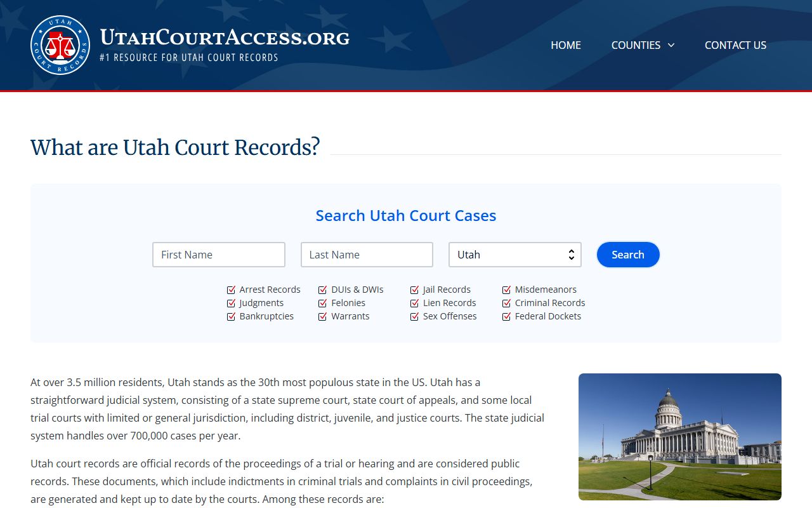Click the Felonies checkmark icon
The image size is (812, 508).
pos(323,303)
